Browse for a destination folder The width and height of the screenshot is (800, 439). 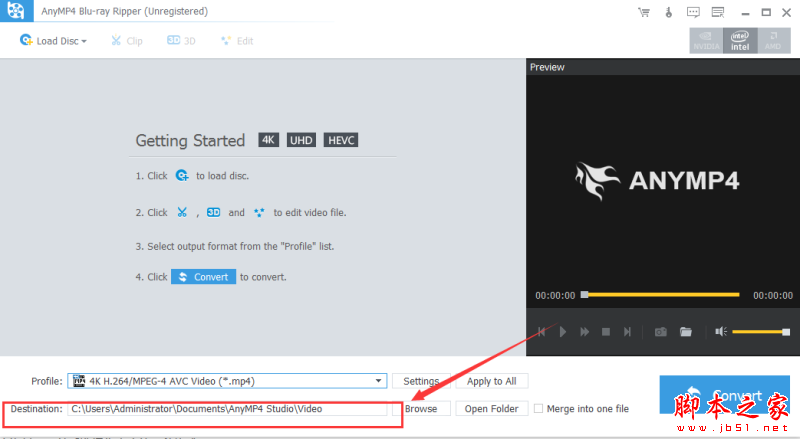(421, 409)
